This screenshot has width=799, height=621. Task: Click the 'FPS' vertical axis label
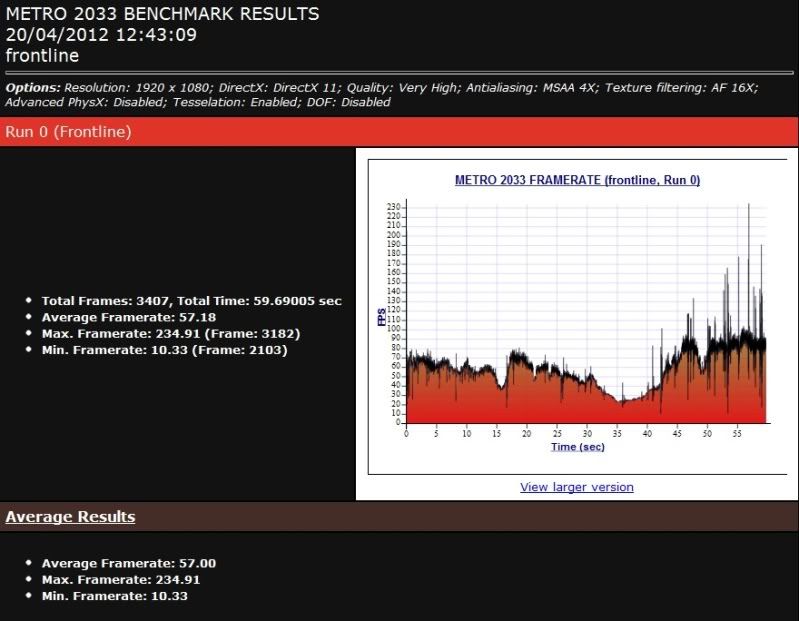pyautogui.click(x=381, y=317)
